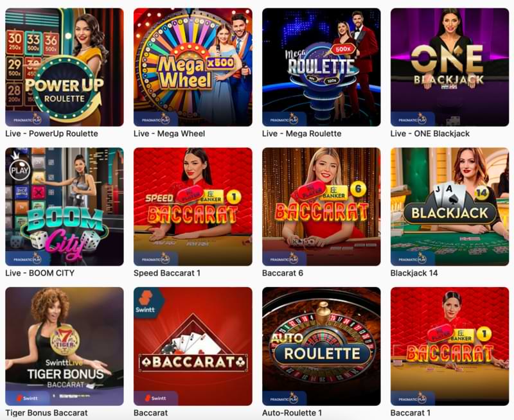
Task: Launch the Speed Baccarat 1 game tile
Action: point(193,207)
